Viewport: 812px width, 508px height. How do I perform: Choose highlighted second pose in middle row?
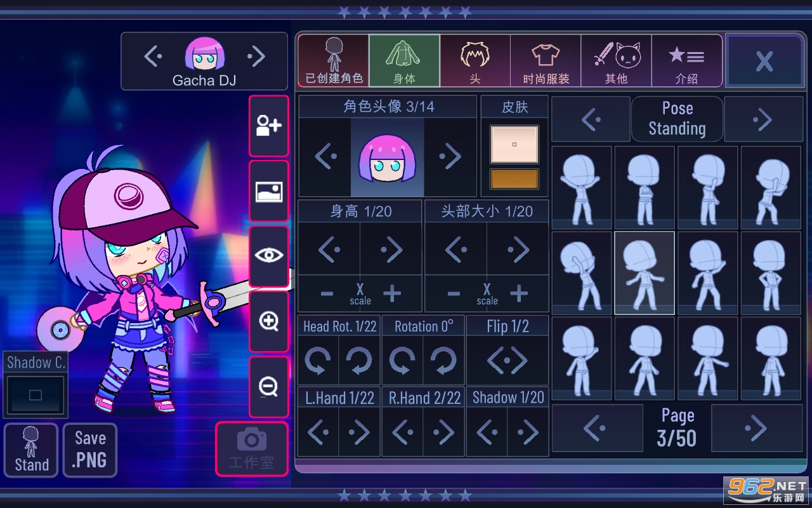tap(645, 273)
